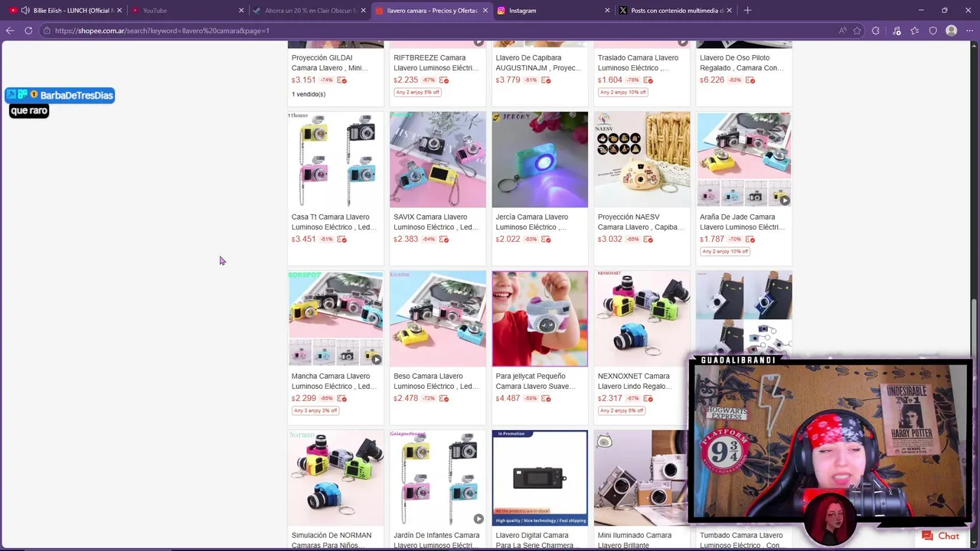The image size is (980, 551).
Task: Click coupon icon beside $2.383 price
Action: click(x=444, y=240)
